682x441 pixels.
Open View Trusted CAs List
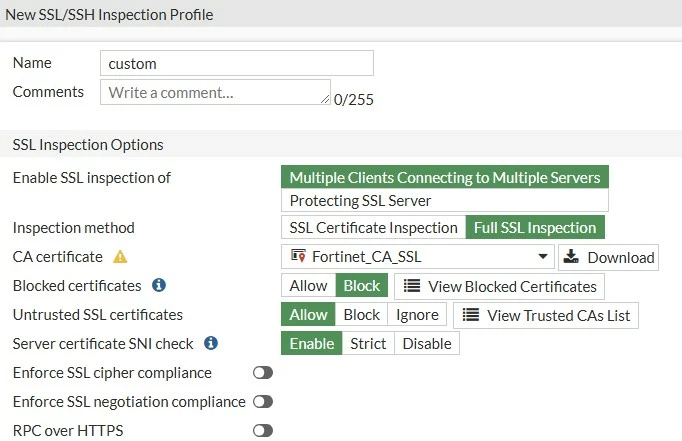pyautogui.click(x=546, y=315)
